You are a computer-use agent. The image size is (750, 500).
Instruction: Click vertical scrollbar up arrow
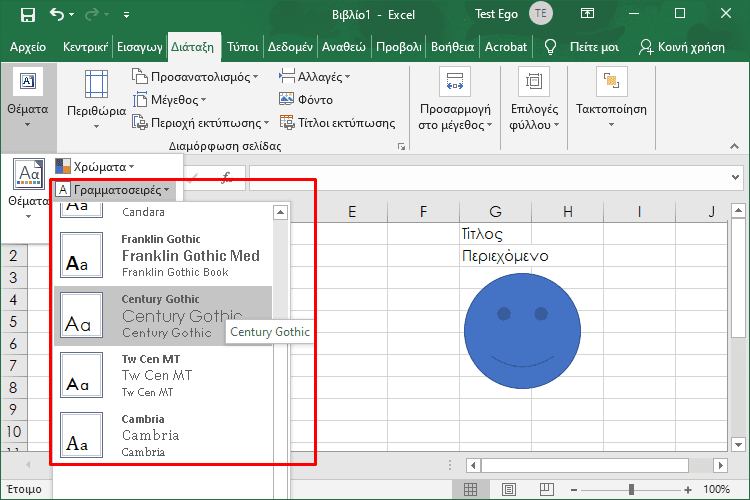click(739, 211)
